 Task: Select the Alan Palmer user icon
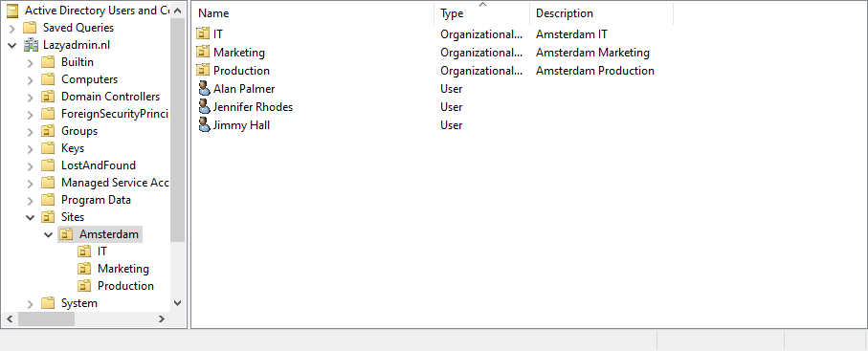coord(204,89)
